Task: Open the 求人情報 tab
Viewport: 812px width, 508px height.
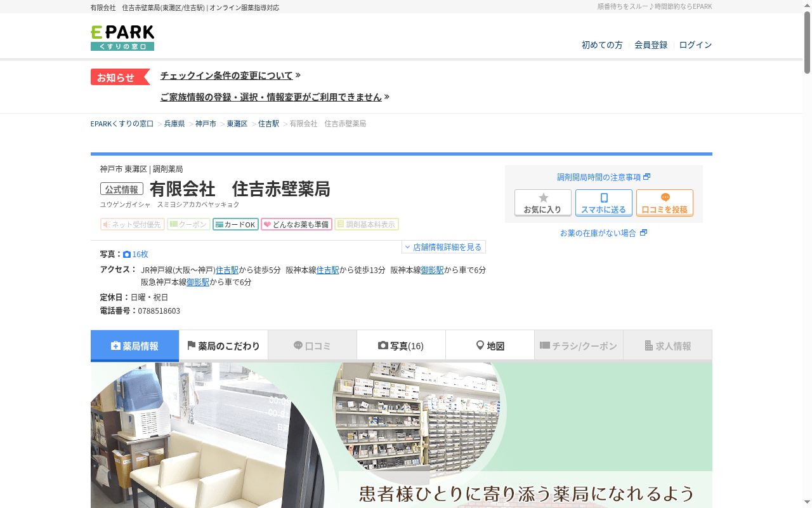Action: (667, 346)
